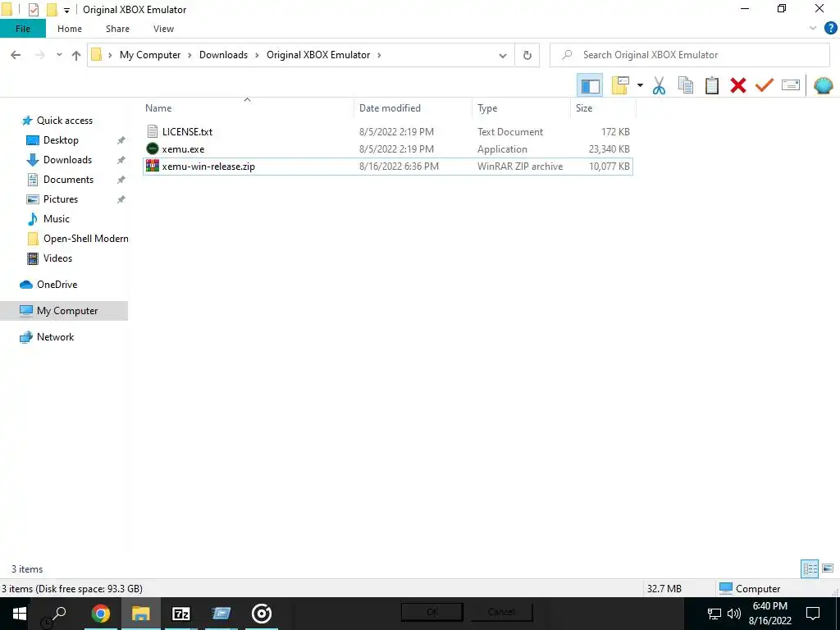The image size is (840, 630).
Task: Open address bar history dropdown
Action: (x=503, y=55)
